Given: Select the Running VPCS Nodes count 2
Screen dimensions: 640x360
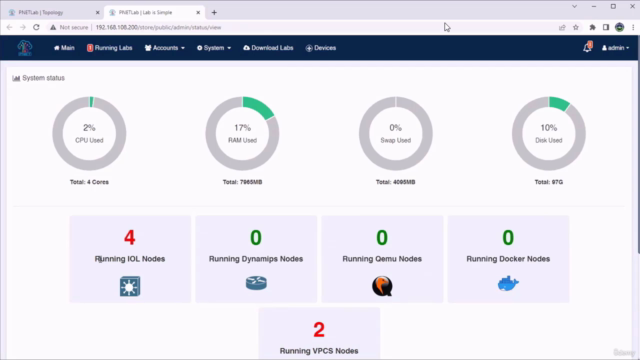Looking at the screenshot, I should coord(319,329).
